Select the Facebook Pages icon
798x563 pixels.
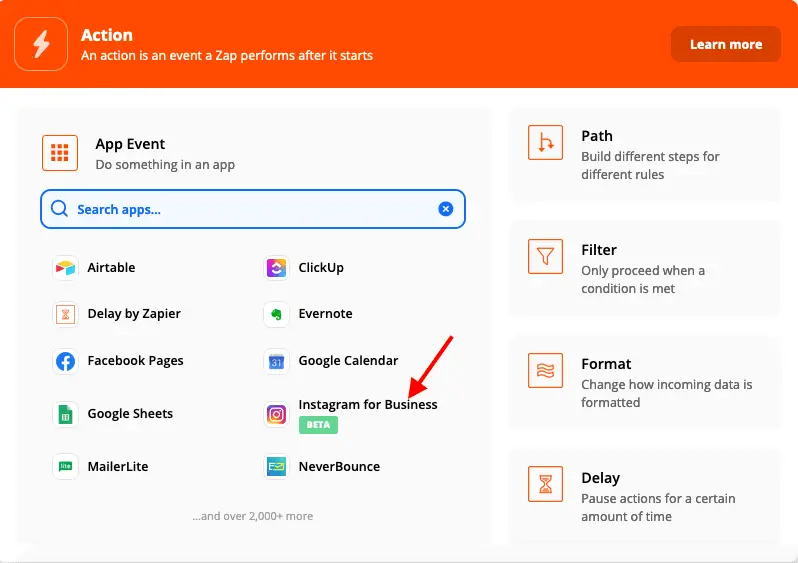coord(65,361)
